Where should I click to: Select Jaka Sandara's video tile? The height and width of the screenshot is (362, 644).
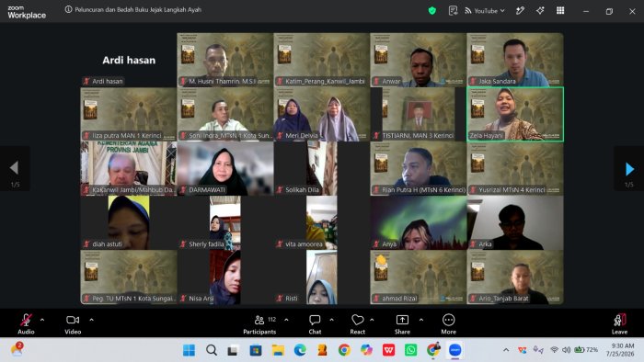coord(515,60)
